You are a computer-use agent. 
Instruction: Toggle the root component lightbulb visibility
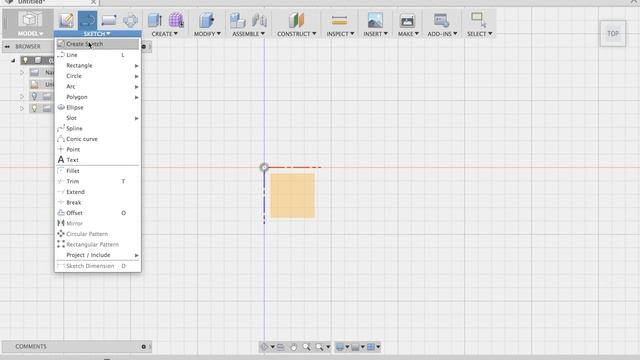[26, 60]
